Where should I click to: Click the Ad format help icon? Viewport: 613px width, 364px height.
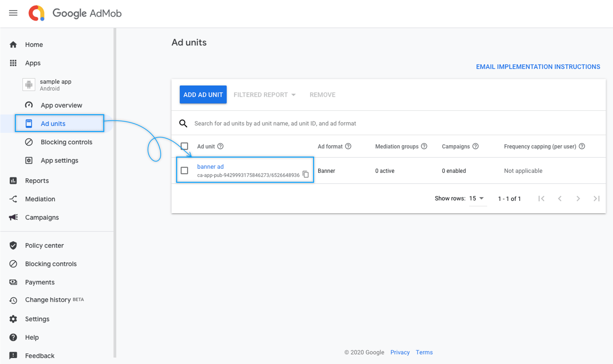click(x=348, y=146)
